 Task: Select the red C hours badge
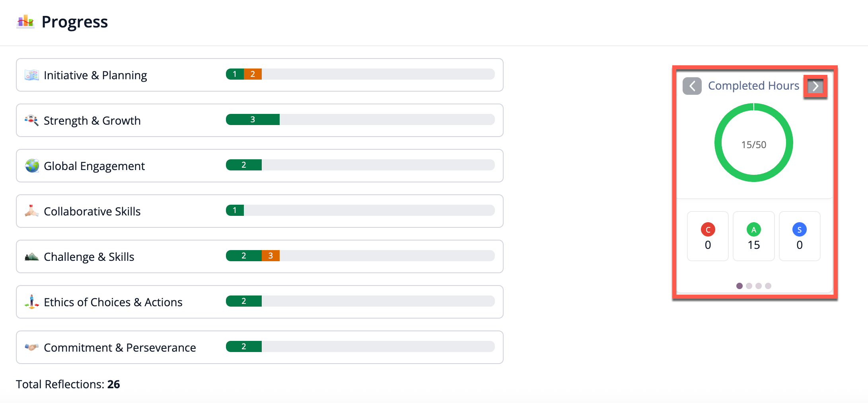click(708, 229)
